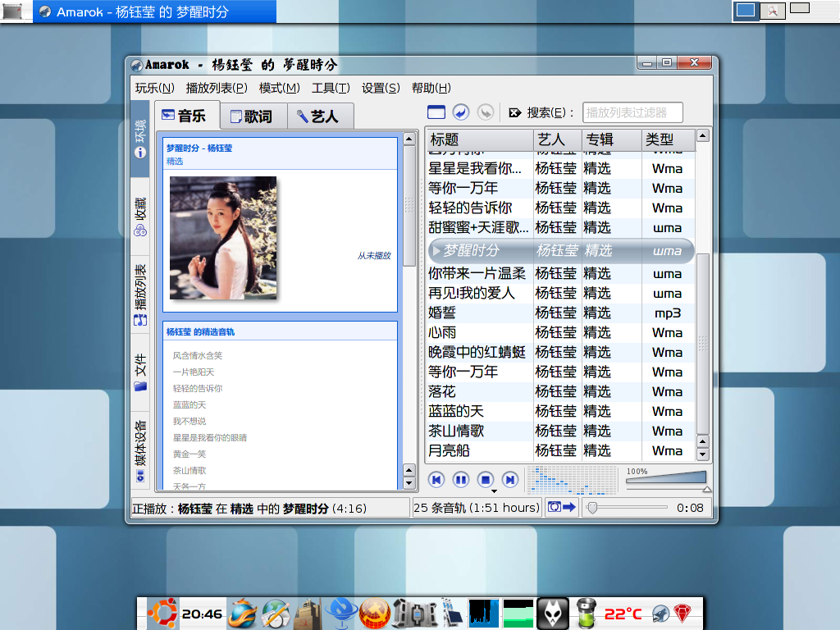Click the Ubuntu logo in the dock
This screenshot has width=840, height=630.
pyautogui.click(x=162, y=614)
